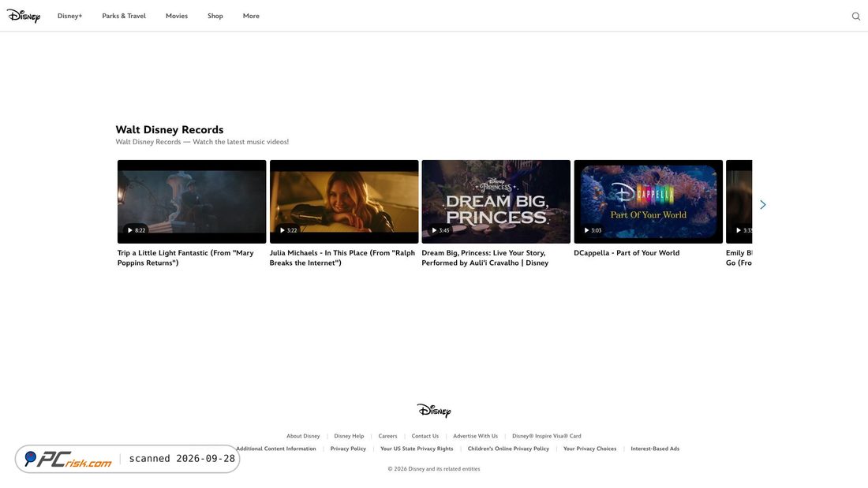
Task: Expand the More menu
Action: [x=251, y=16]
